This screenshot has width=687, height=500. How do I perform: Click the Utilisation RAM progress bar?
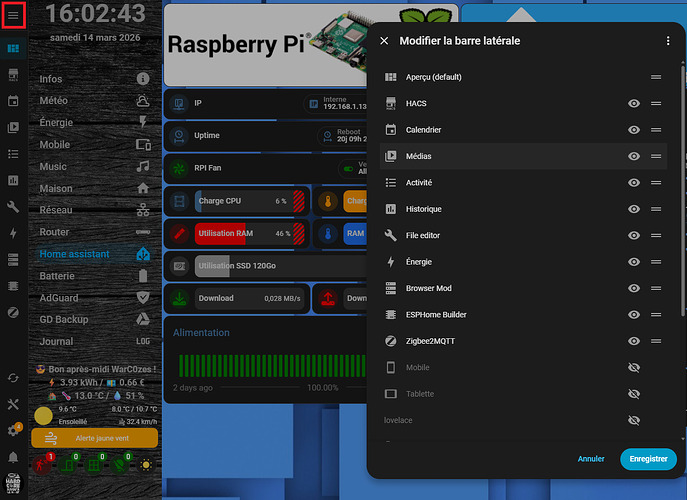238,233
